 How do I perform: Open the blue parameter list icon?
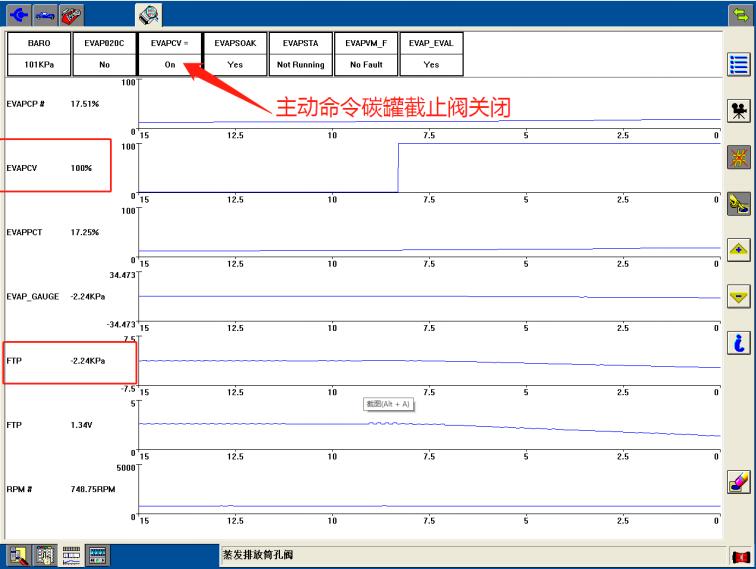click(x=739, y=64)
